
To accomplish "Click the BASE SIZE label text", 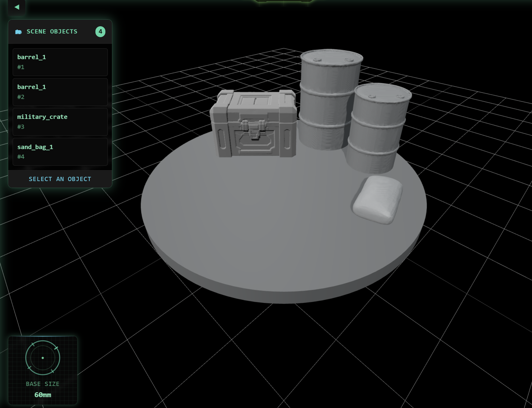I will pos(42,384).
